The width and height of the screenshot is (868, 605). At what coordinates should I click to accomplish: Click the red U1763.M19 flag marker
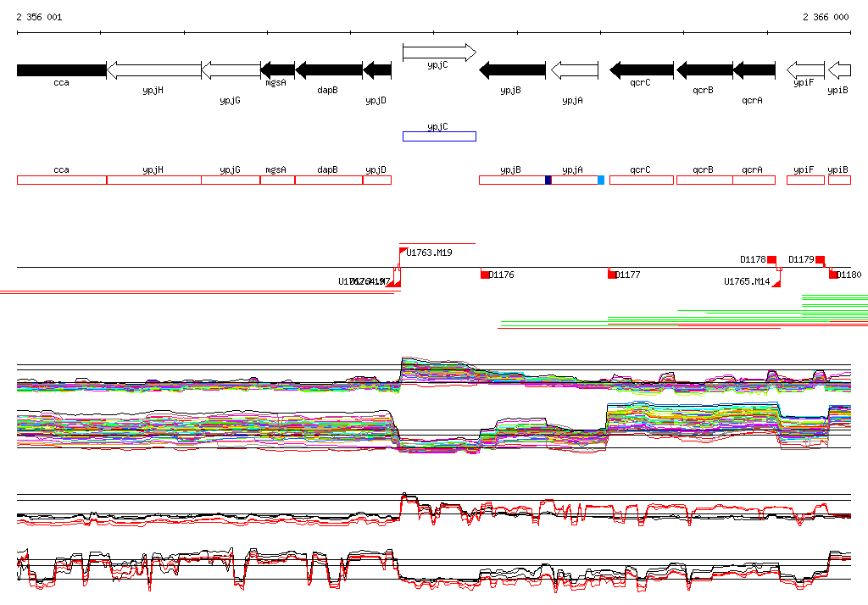403,250
